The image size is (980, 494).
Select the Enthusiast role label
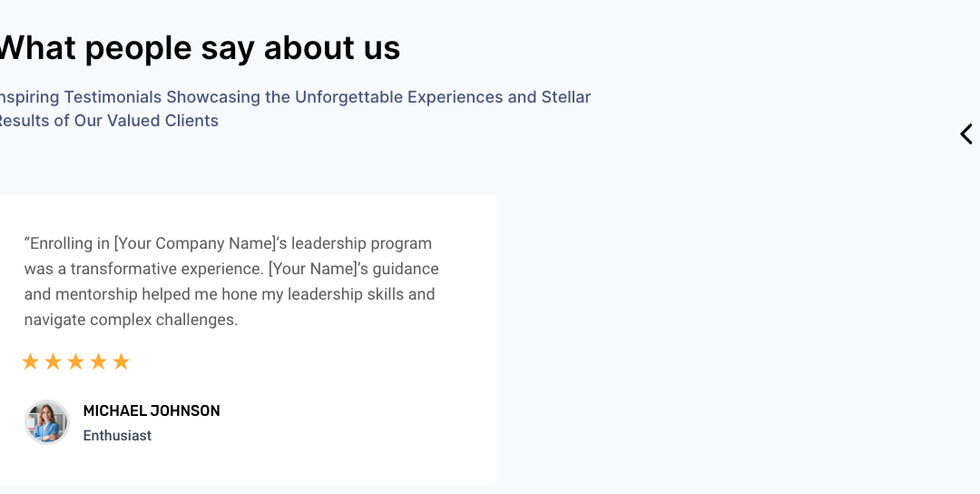coord(117,436)
